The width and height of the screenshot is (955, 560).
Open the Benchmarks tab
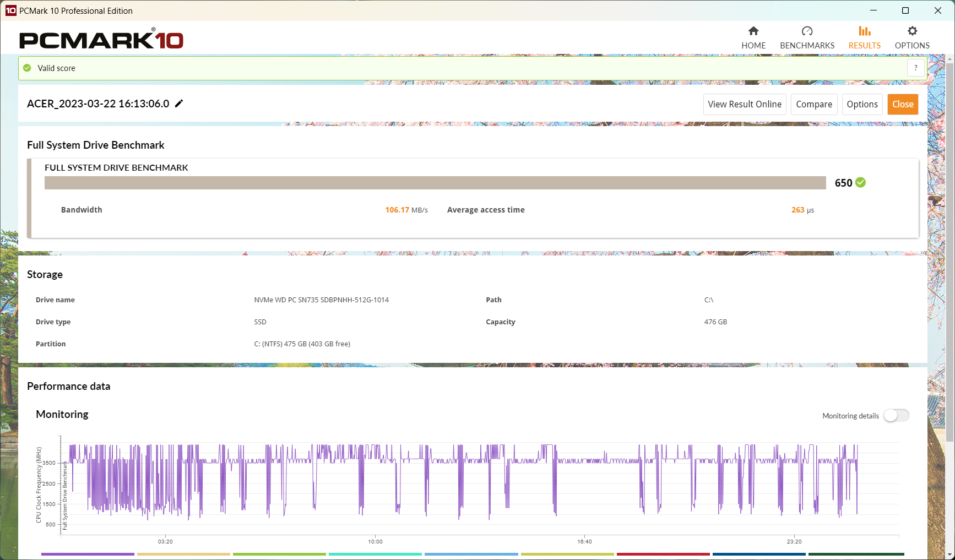(x=807, y=37)
